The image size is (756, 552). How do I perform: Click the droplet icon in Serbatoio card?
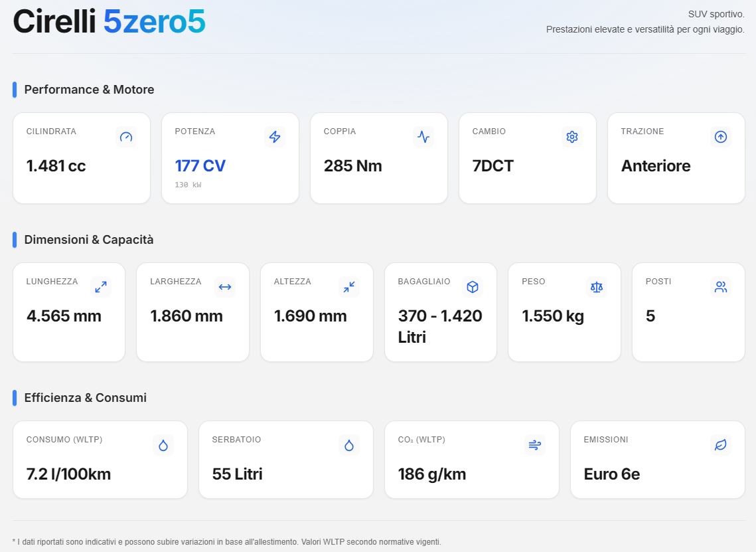pyautogui.click(x=349, y=445)
